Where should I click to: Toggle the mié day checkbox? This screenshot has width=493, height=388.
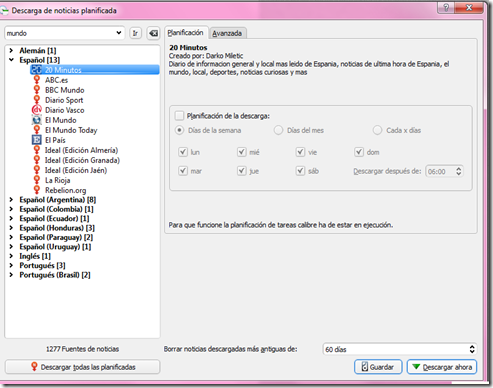242,152
